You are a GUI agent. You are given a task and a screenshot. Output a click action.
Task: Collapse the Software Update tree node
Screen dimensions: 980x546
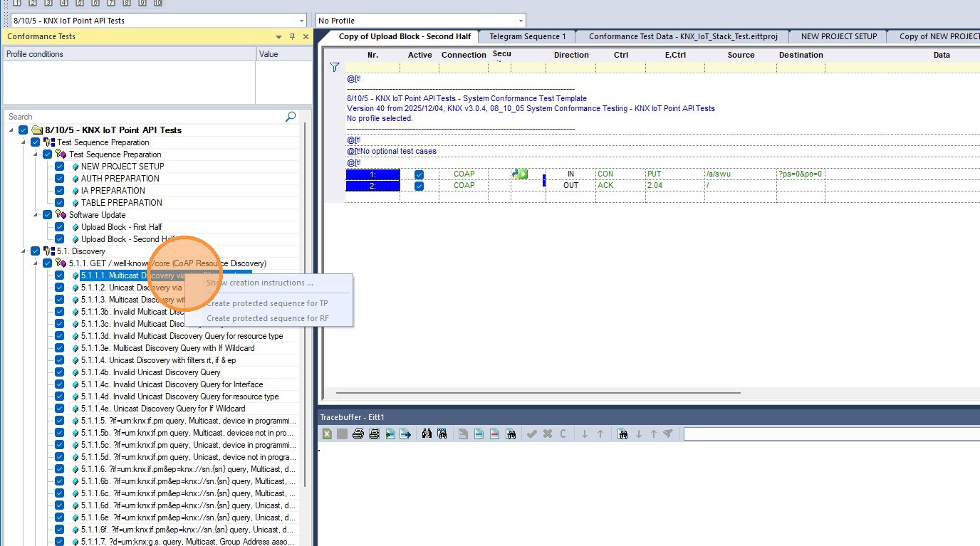click(x=36, y=215)
